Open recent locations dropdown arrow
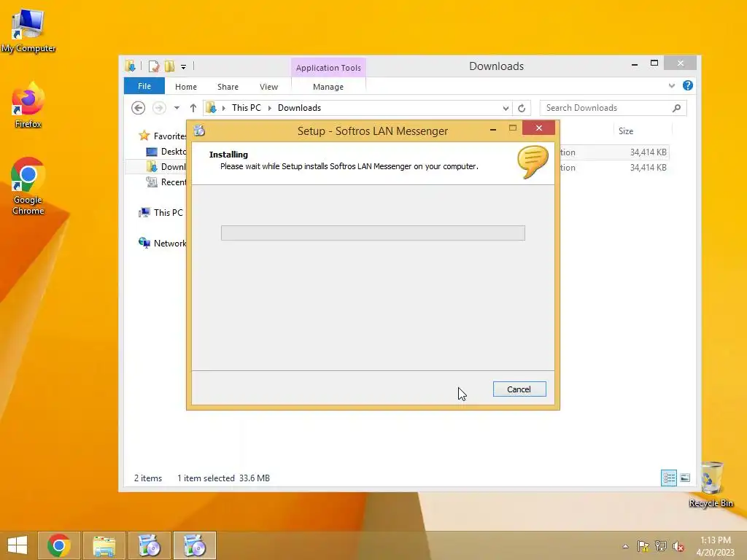747x560 pixels. [177, 108]
